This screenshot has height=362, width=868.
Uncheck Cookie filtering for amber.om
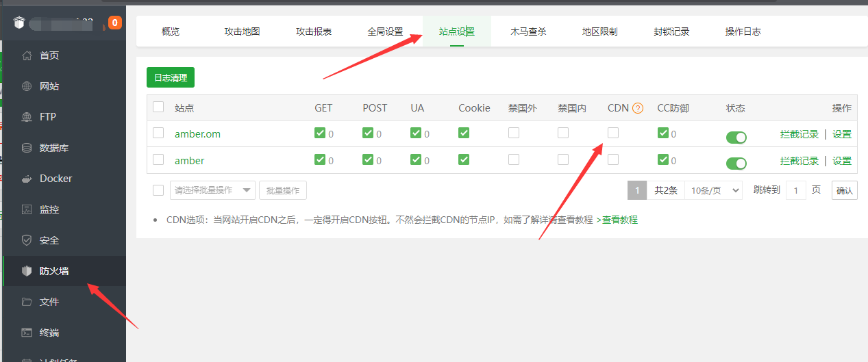(x=464, y=133)
